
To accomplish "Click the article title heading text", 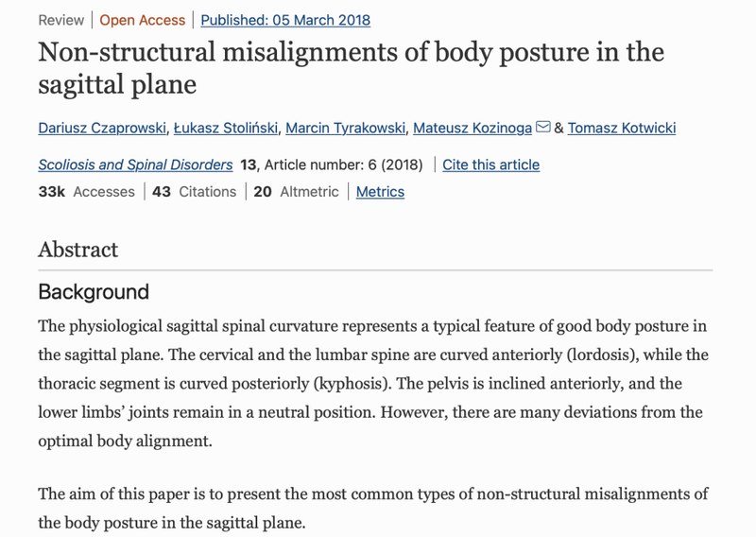I will pyautogui.click(x=351, y=68).
